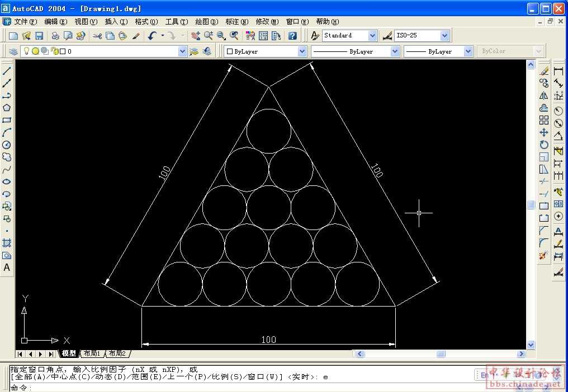The image size is (568, 392).
Task: Click the Array tool
Action: tap(544, 120)
